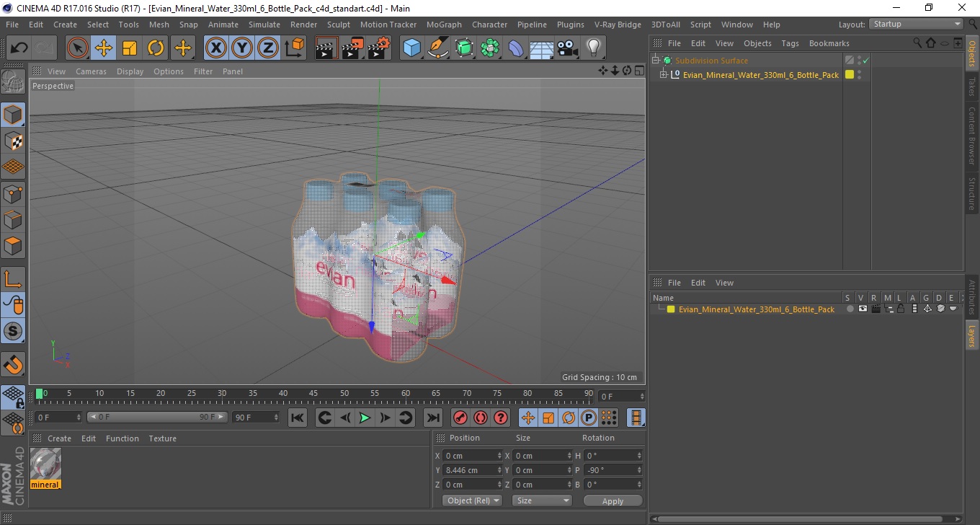Click yellow layer swatch of Evian object
Screen dimensions: 980x525
coord(850,74)
